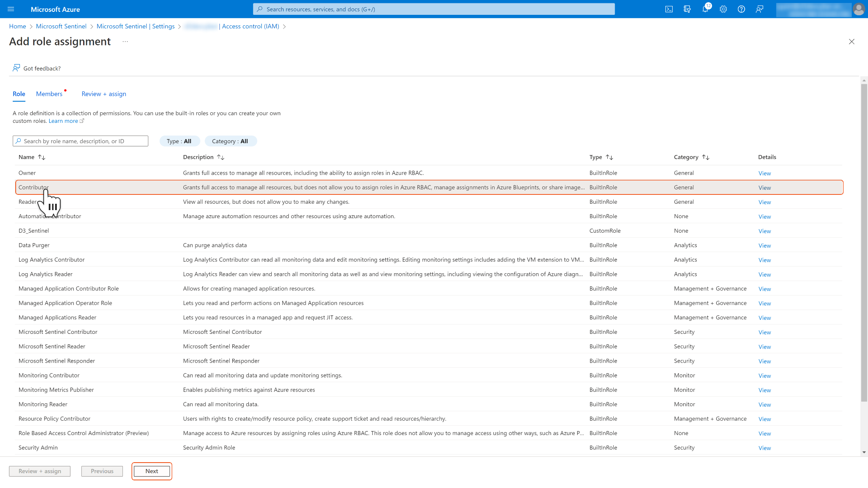The image size is (868, 488).
Task: Open the hamburger portal menu
Action: [x=11, y=9]
